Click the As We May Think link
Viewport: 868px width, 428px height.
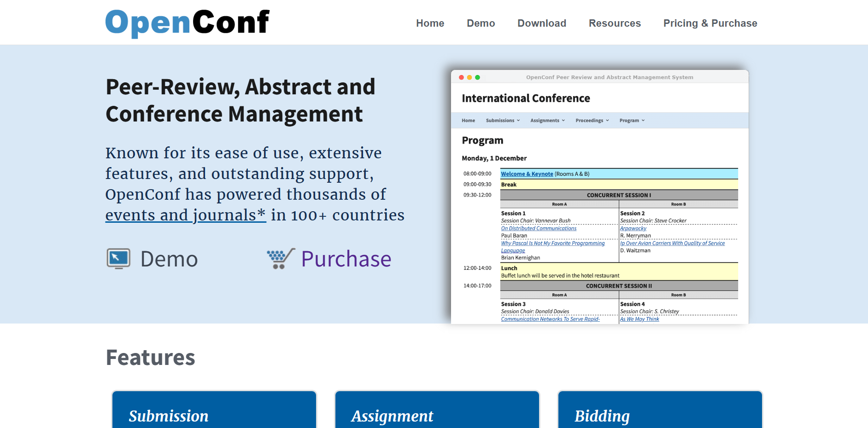point(639,319)
